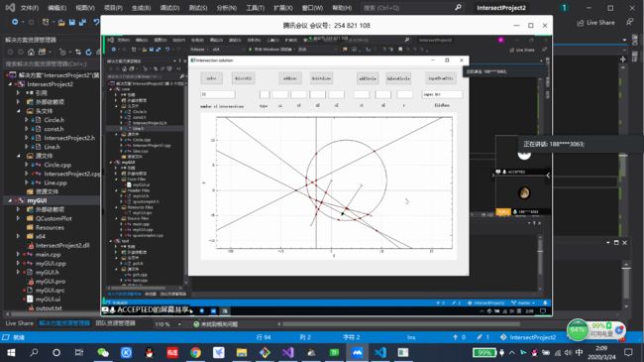644x362 pixels.
Task: Click the Visual Studio purple taskbar icon
Action: coord(288,352)
